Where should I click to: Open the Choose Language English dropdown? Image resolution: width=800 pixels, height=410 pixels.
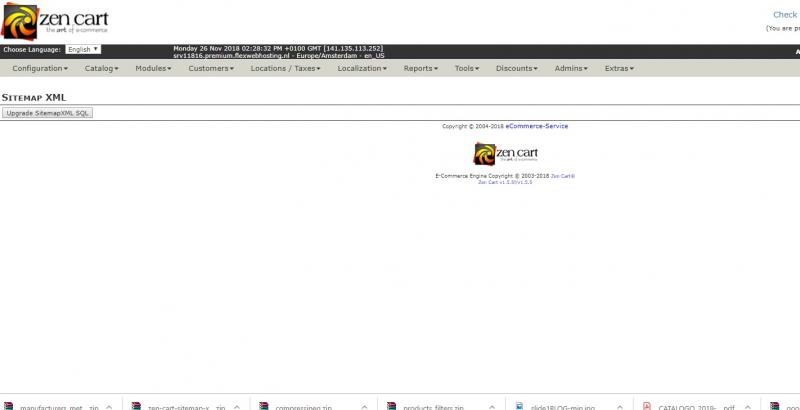pos(83,49)
